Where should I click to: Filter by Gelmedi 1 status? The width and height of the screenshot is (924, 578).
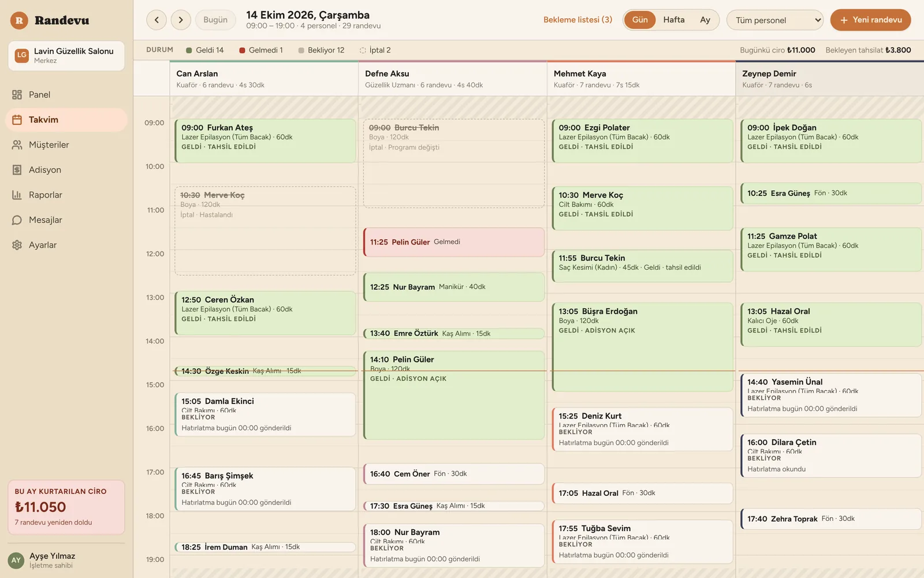(261, 50)
